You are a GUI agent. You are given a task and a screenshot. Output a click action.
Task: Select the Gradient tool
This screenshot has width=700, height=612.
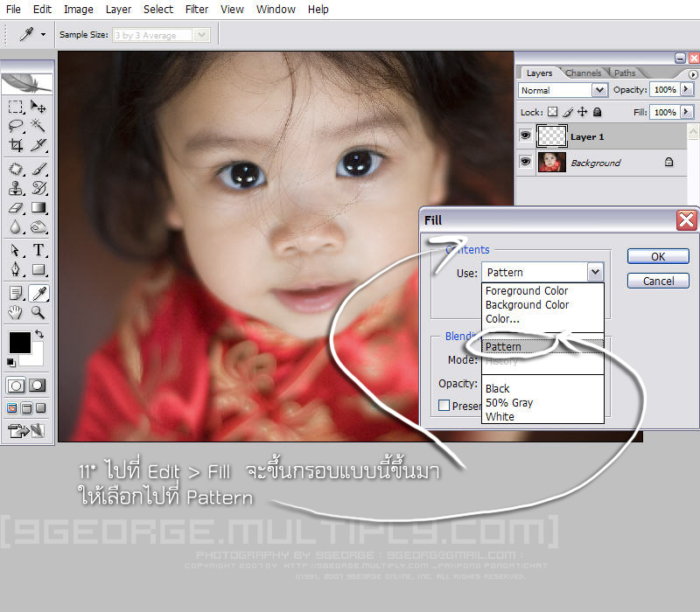pyautogui.click(x=38, y=208)
